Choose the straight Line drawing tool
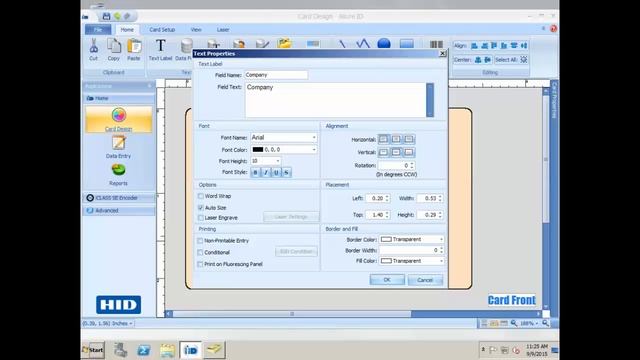 [342, 44]
